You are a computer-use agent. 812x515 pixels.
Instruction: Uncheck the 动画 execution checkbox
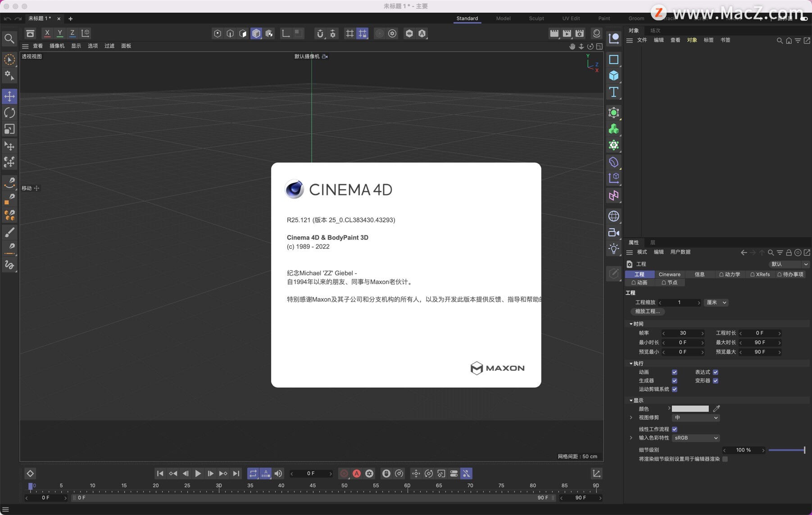[674, 372]
